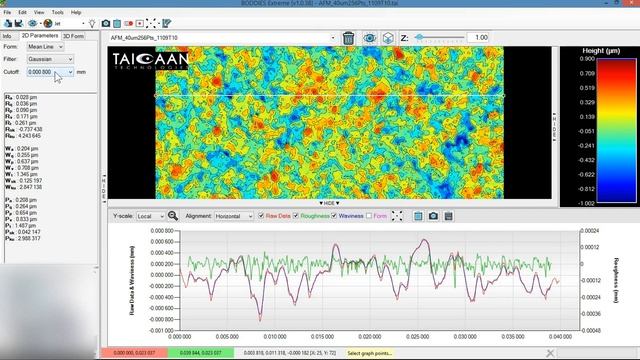This screenshot has height=360, width=640.
Task: Click the red dot record icon
Action: [x=140, y=24]
